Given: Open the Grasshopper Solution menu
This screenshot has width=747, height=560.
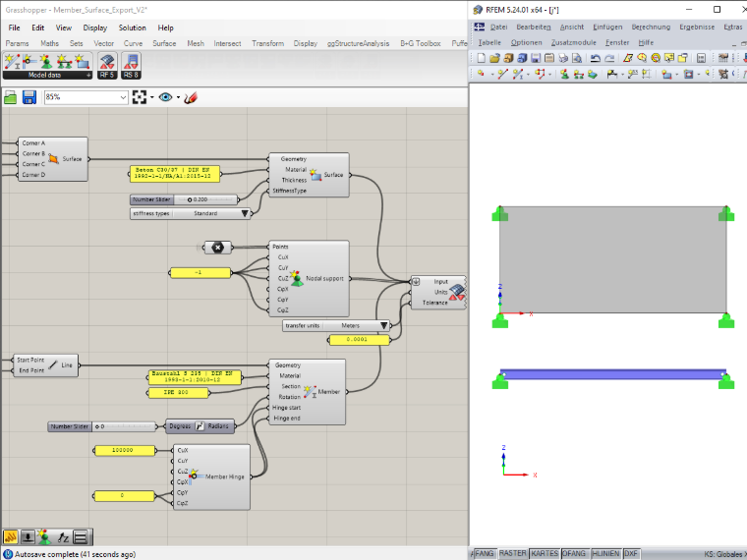Looking at the screenshot, I should [132, 28].
